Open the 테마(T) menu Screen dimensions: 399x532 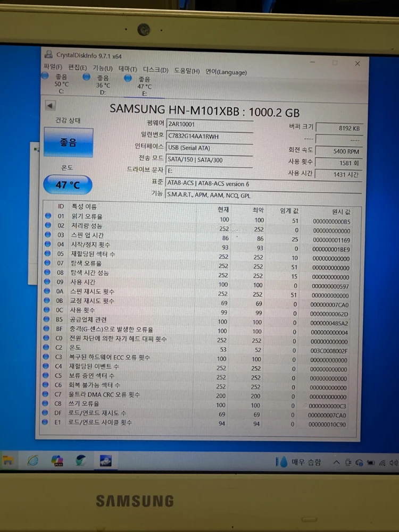coord(128,69)
